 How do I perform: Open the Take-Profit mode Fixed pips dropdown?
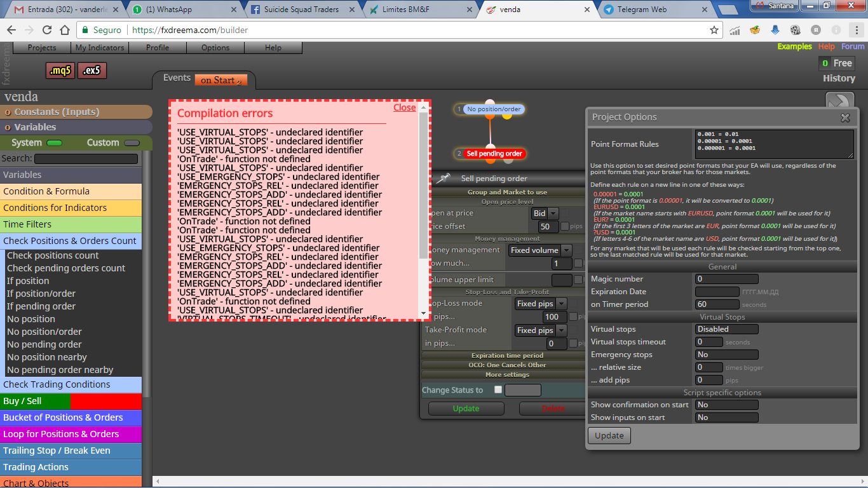click(x=540, y=330)
